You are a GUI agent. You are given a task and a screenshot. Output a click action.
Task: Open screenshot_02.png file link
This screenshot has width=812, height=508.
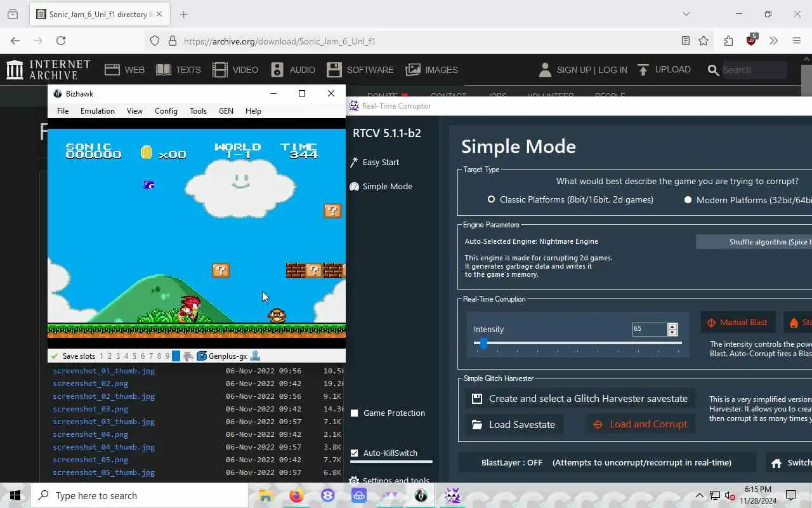coord(90,384)
